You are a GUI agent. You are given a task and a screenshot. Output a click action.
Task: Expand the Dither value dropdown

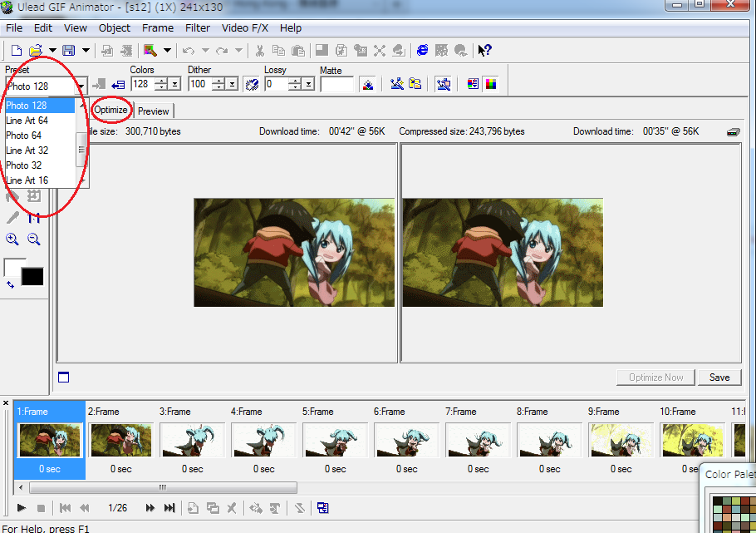tap(233, 85)
